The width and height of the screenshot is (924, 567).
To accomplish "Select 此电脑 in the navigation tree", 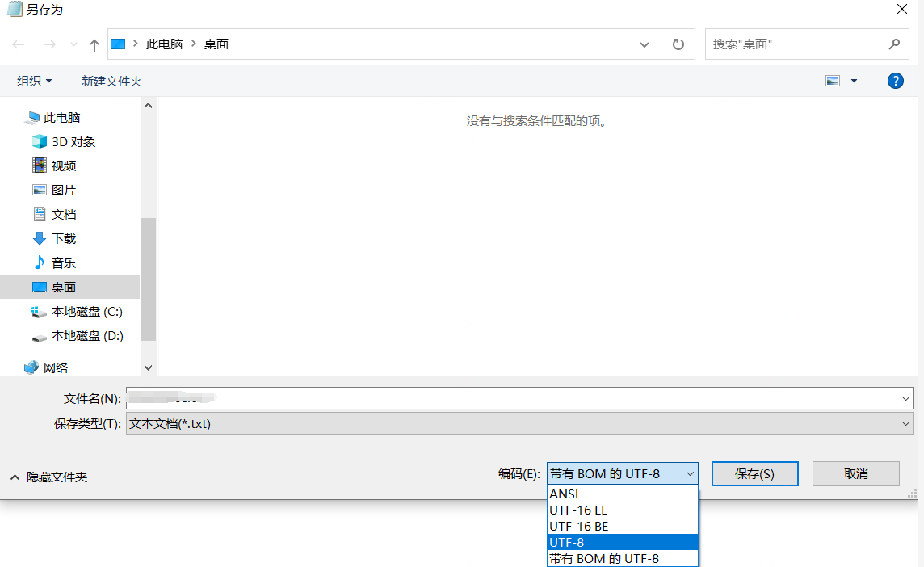I will [x=61, y=118].
